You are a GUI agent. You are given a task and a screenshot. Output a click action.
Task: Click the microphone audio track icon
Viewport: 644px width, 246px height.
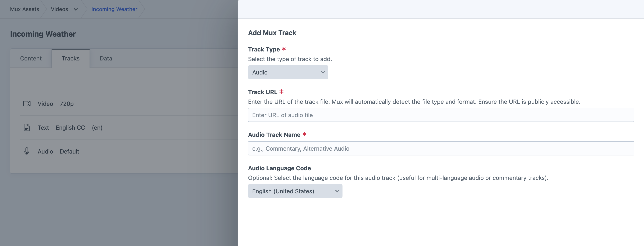coord(27,151)
